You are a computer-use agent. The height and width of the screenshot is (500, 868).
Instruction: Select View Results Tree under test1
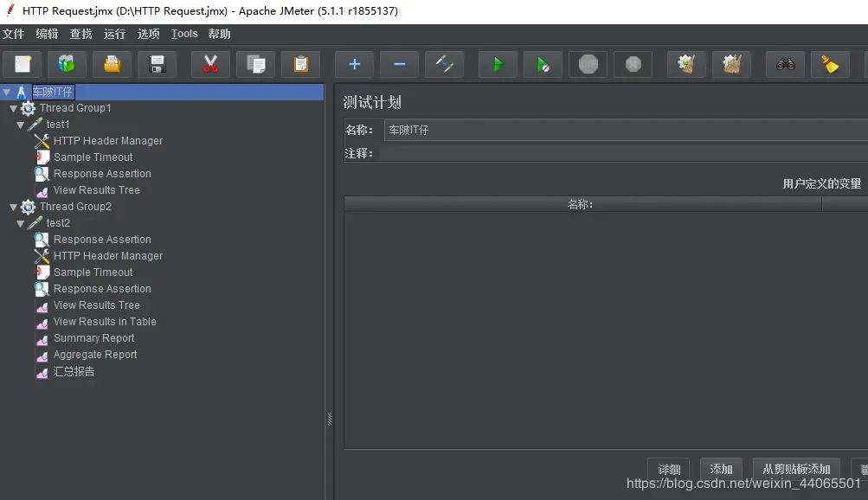[96, 190]
